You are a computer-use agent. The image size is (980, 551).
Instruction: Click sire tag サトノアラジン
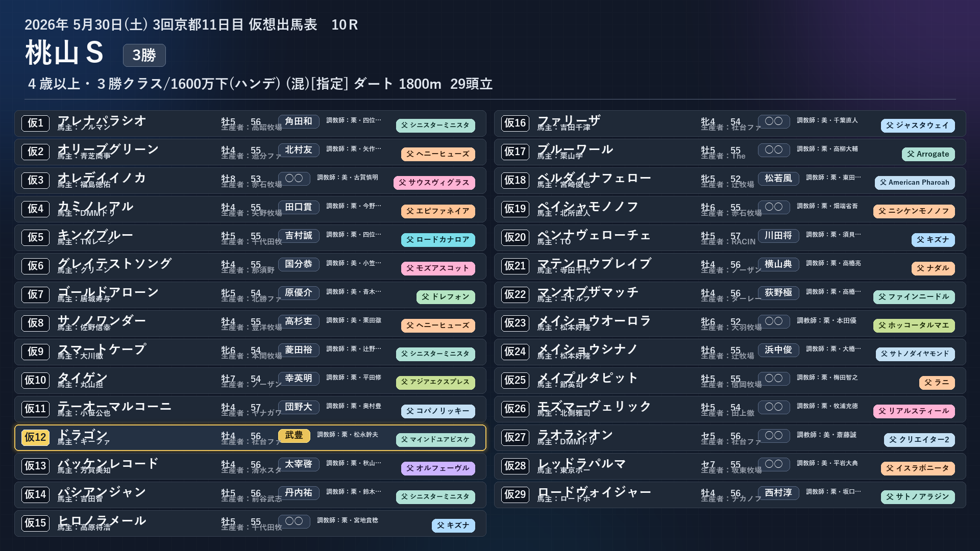(918, 497)
